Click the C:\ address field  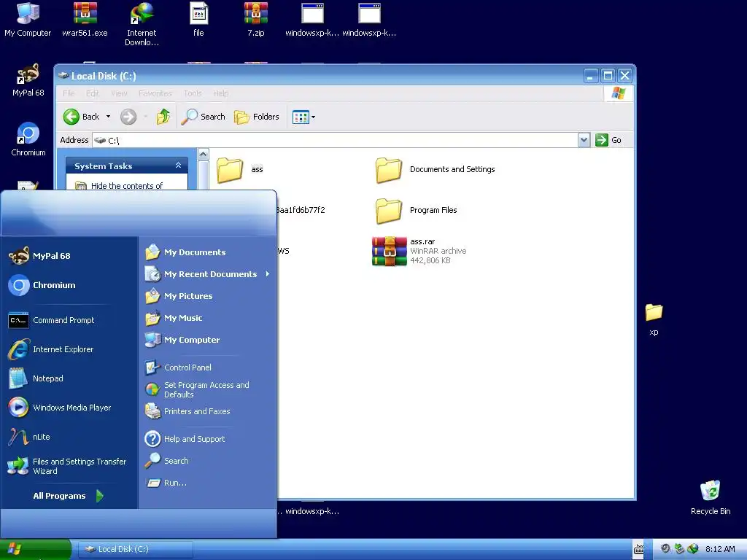click(335, 140)
